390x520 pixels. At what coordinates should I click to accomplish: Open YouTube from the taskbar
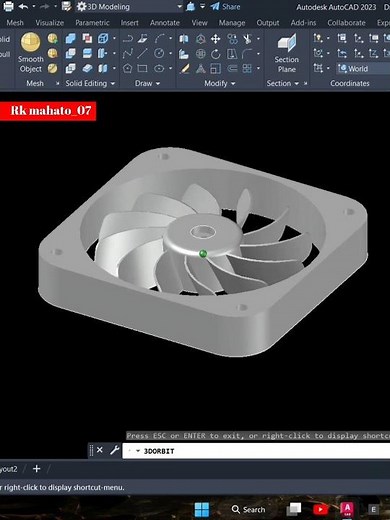320,509
